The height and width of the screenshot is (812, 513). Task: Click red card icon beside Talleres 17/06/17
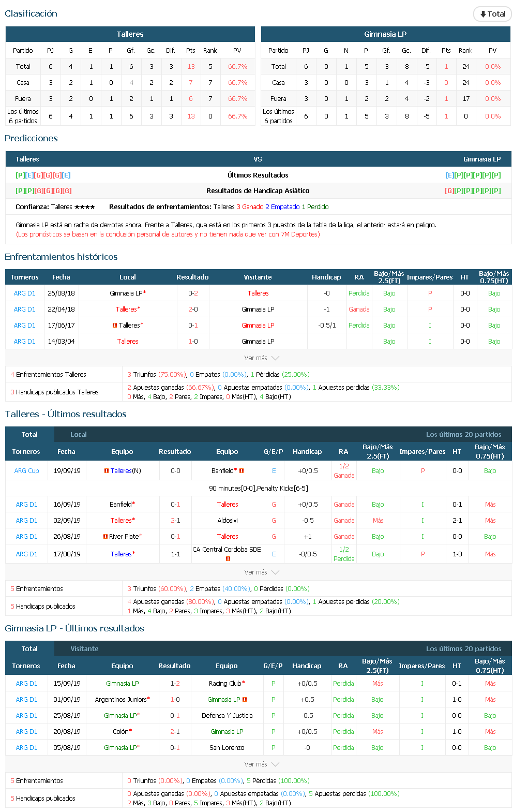click(115, 326)
